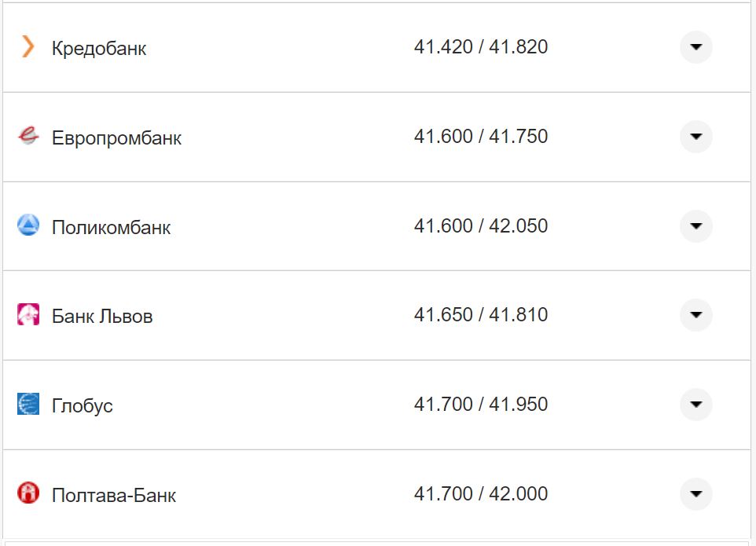Expand Банк Львов details with arrow

tap(695, 315)
